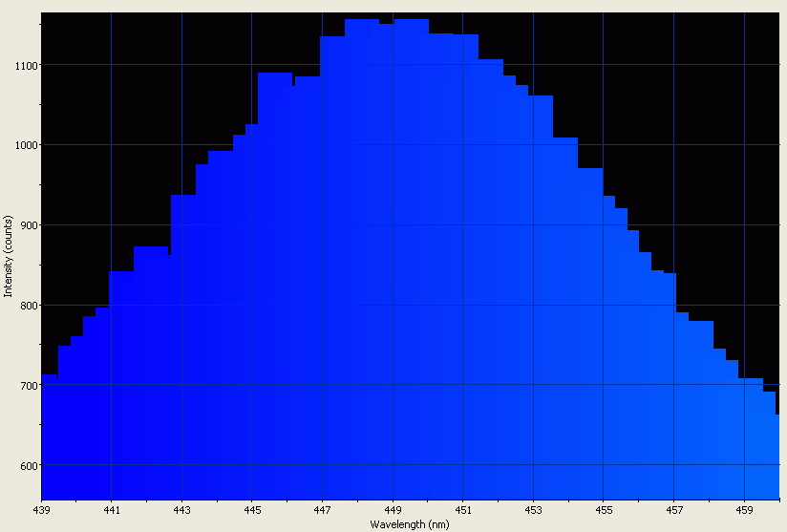Image resolution: width=787 pixels, height=532 pixels.
Task: Select the 449 label on the x-axis
Action: coord(393,510)
